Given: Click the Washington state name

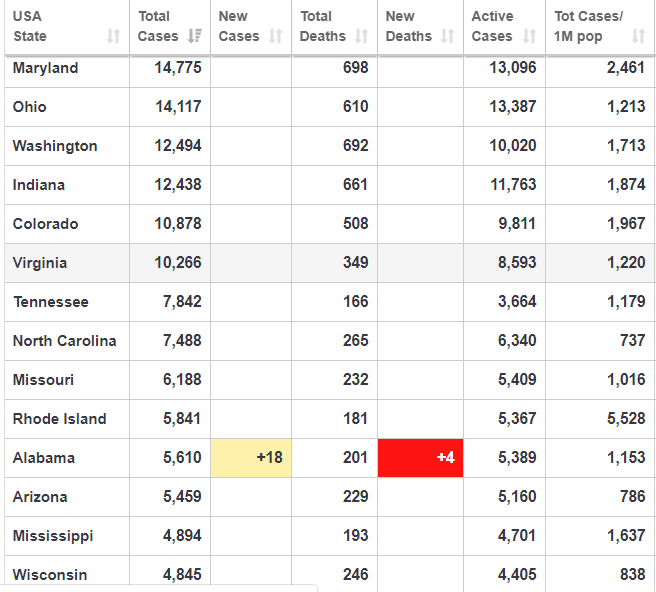Looking at the screenshot, I should click(x=55, y=146).
